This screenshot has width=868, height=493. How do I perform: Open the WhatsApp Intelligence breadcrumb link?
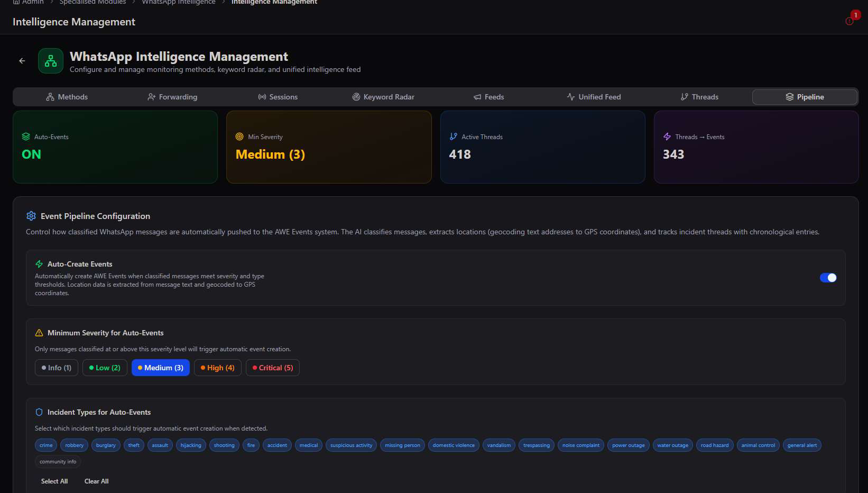tap(179, 2)
